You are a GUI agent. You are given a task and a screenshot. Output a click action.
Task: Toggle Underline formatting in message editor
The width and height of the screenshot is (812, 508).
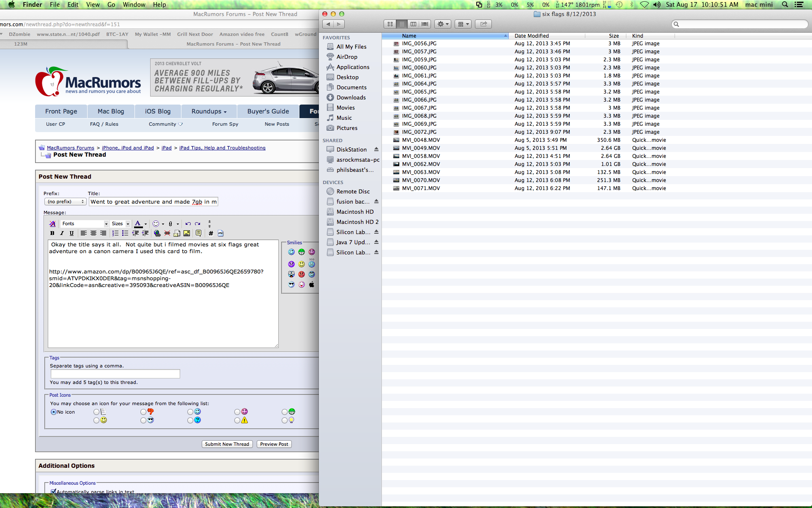(x=71, y=233)
